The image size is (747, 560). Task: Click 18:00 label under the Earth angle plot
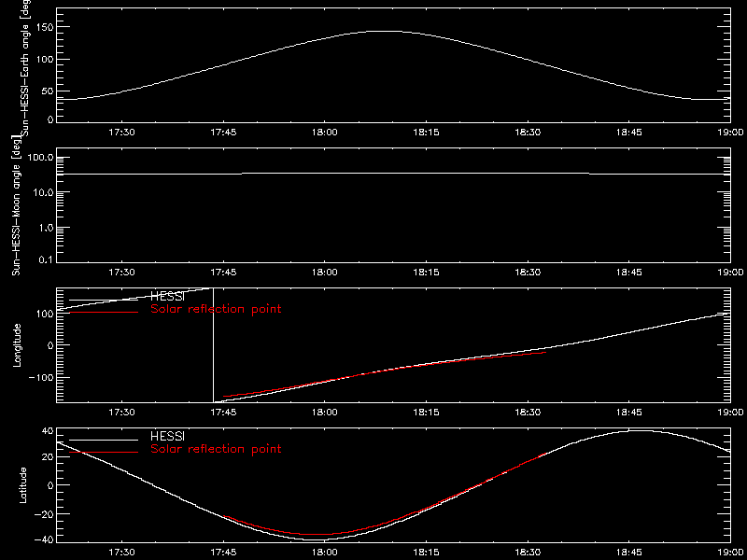pos(325,133)
